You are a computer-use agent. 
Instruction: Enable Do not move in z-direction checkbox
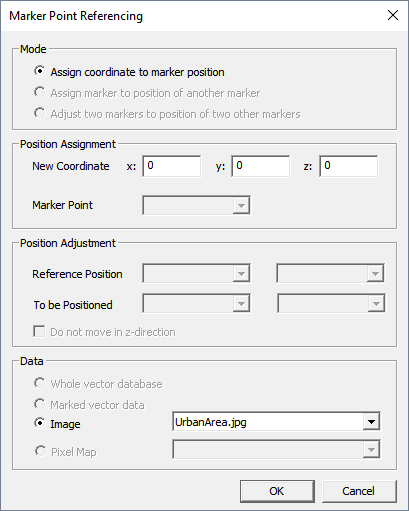coord(39,332)
